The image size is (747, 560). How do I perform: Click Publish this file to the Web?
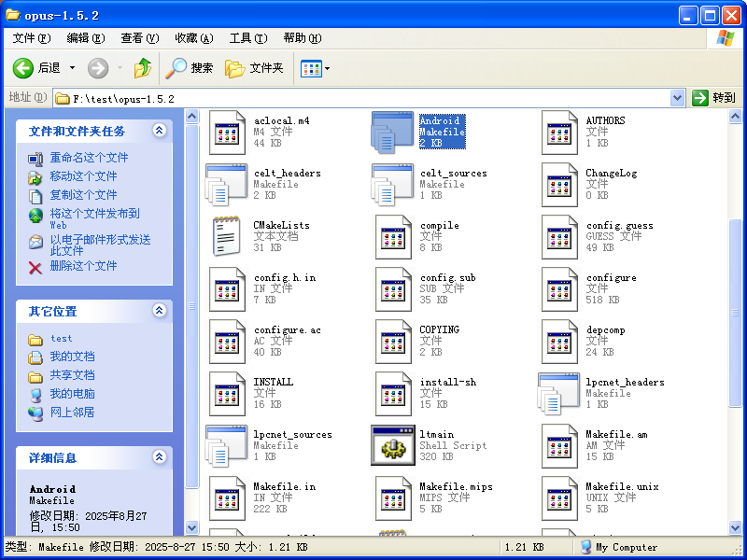tap(95, 218)
